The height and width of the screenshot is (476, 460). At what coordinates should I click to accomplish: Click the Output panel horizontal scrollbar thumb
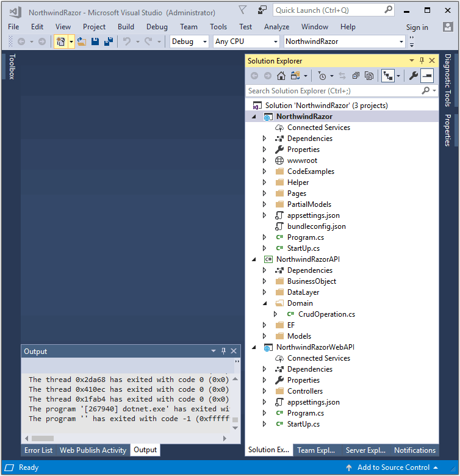43,438
